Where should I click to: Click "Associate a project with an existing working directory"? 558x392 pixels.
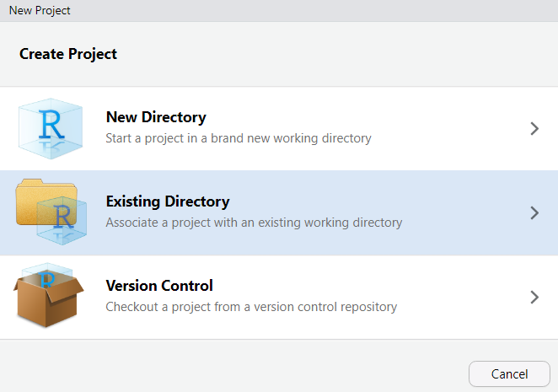[x=254, y=223]
